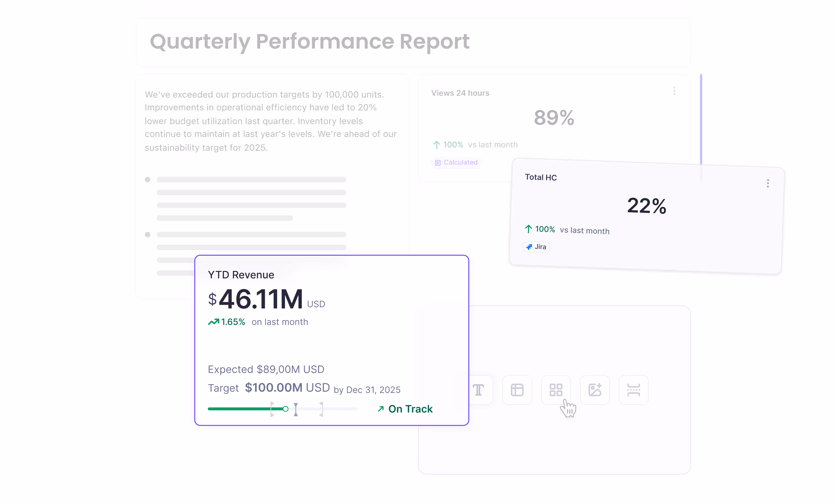Viewport: 835px width, 504px height.
Task: Click the revenue progress bar handle
Action: 286,409
